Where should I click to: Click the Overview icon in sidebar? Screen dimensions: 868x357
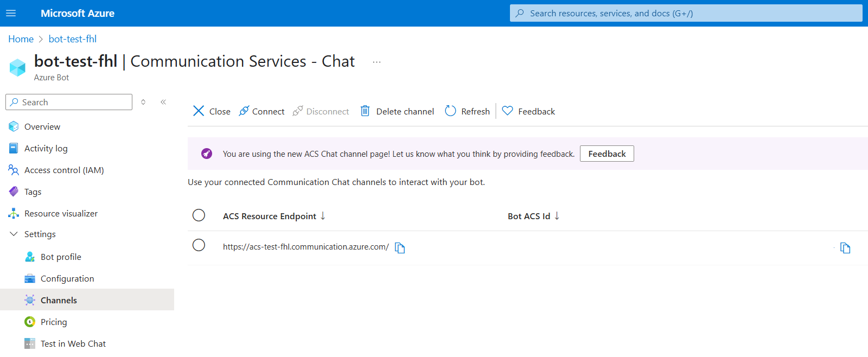click(x=14, y=126)
